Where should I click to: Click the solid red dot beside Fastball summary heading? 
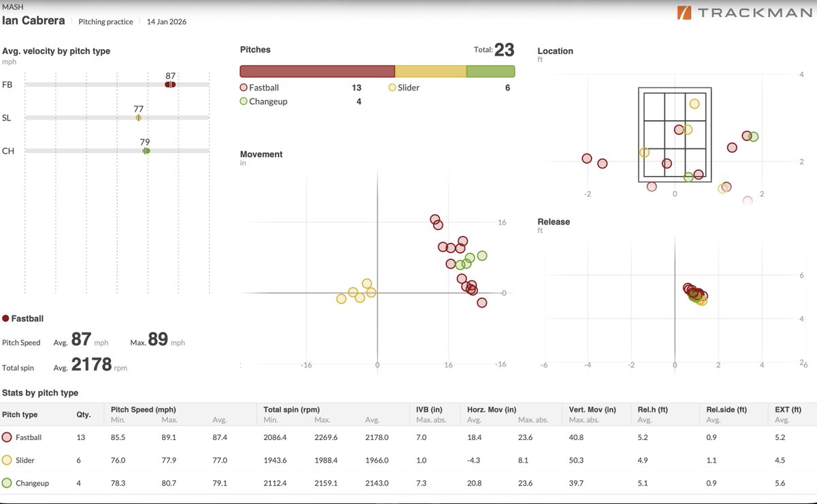pyautogui.click(x=6, y=318)
